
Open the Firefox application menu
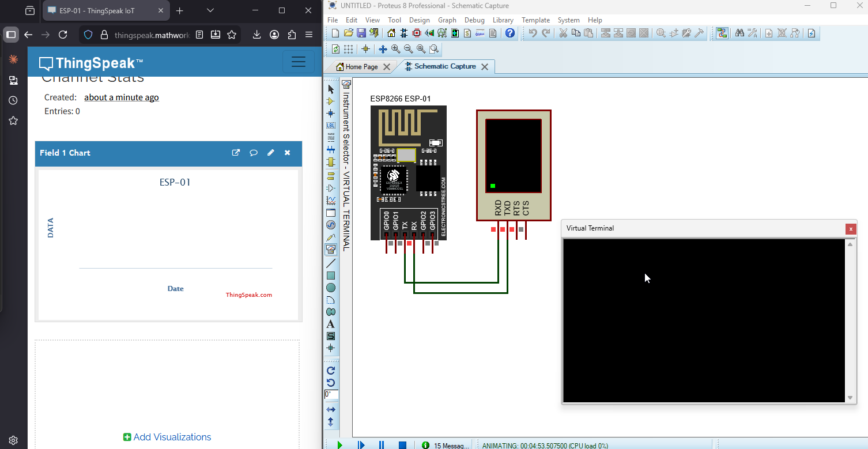pos(310,35)
